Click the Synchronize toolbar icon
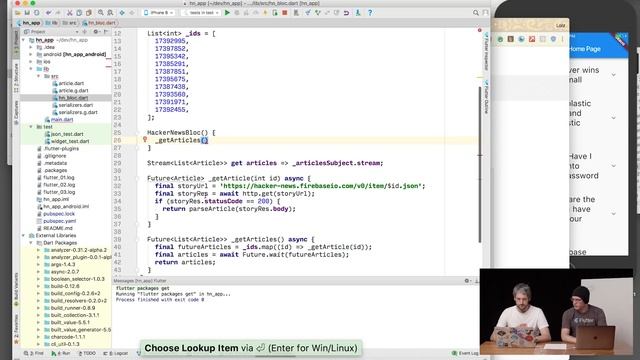Screen dimensions: 640x360 coord(36,13)
